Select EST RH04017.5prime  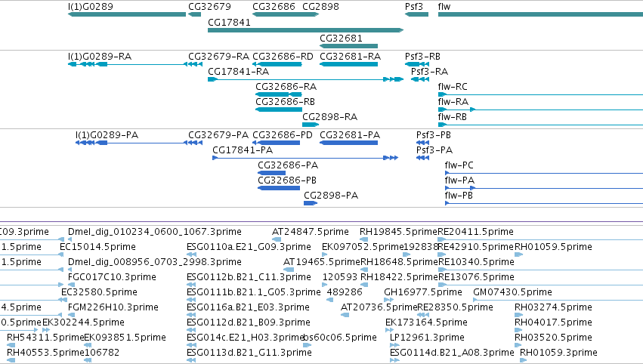[x=553, y=322]
